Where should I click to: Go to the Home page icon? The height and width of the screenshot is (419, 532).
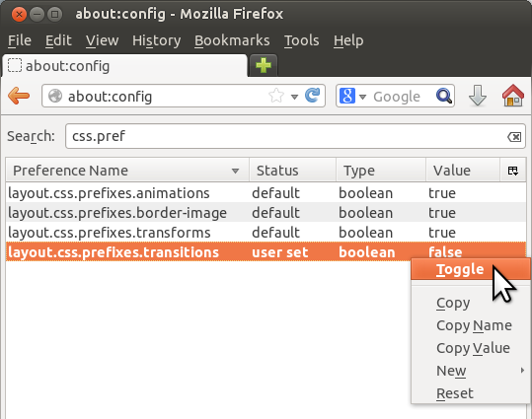(513, 96)
